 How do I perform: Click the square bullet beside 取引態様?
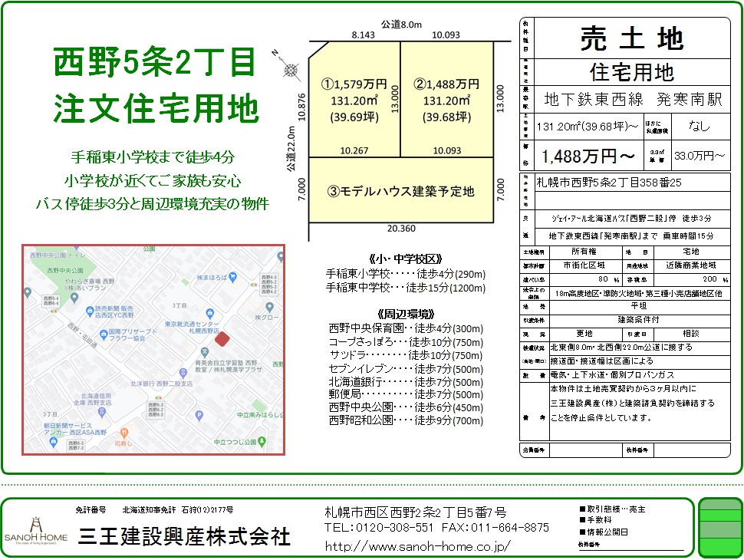pos(582,509)
